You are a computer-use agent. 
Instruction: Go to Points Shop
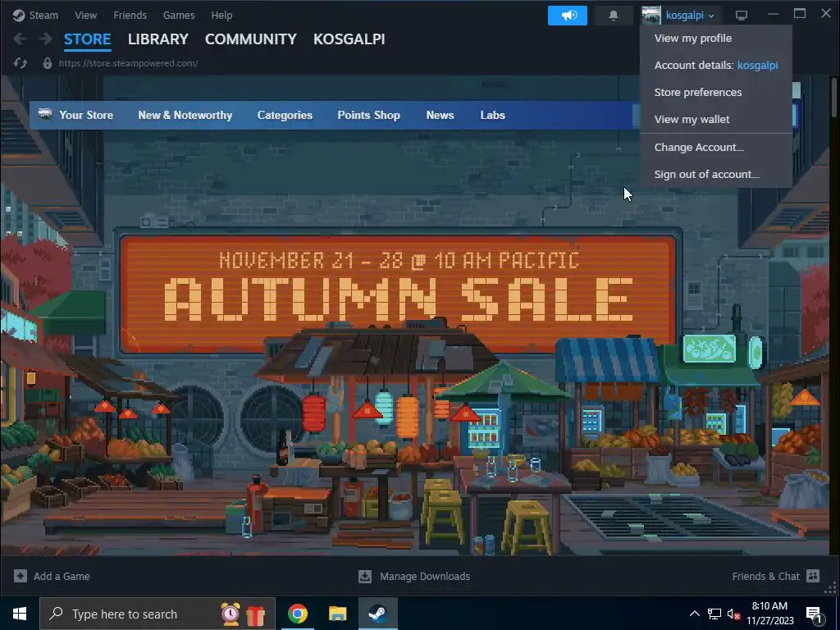pyautogui.click(x=368, y=115)
